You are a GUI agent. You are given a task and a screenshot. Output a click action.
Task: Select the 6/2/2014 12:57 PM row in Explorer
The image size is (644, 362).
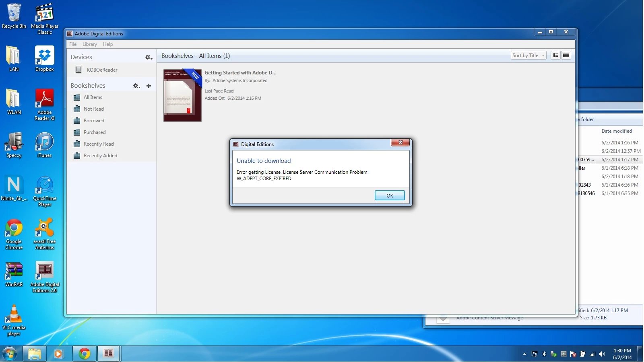(611, 151)
